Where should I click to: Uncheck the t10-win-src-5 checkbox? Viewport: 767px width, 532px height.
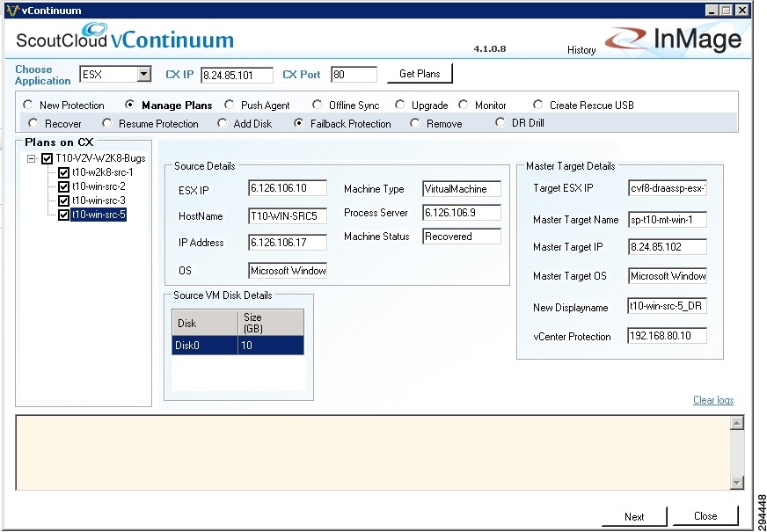click(63, 215)
